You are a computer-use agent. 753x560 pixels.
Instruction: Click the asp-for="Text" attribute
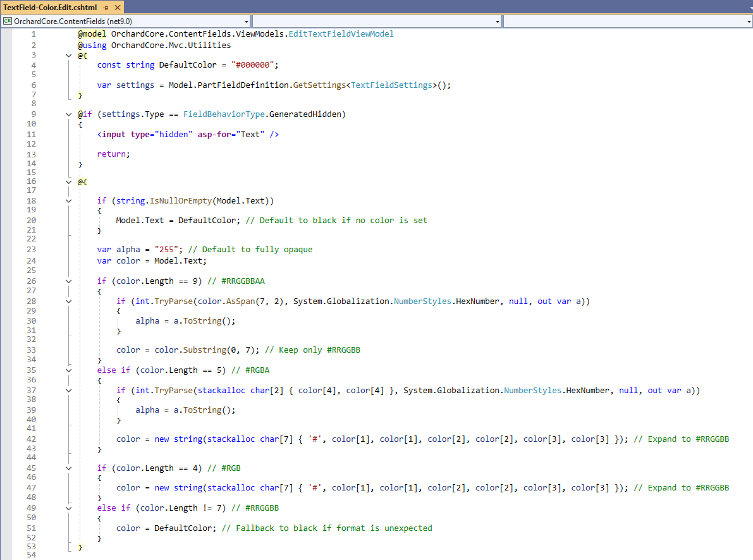[231, 135]
